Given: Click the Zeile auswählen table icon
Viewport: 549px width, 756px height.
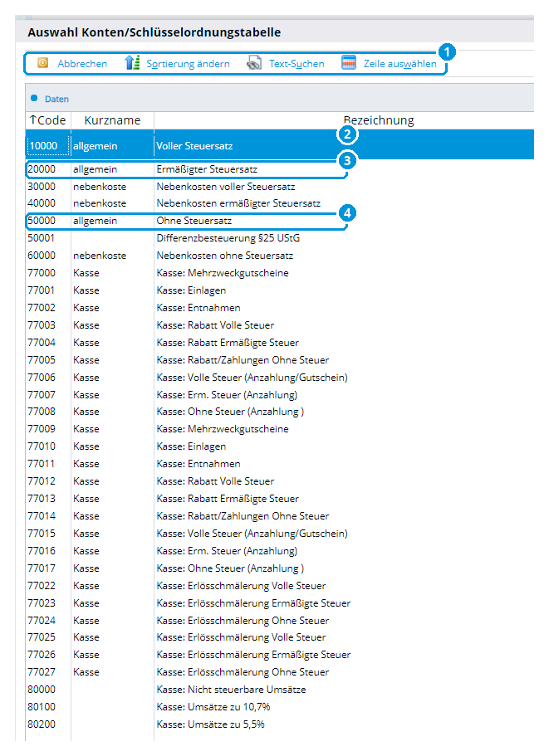Looking at the screenshot, I should 349,63.
